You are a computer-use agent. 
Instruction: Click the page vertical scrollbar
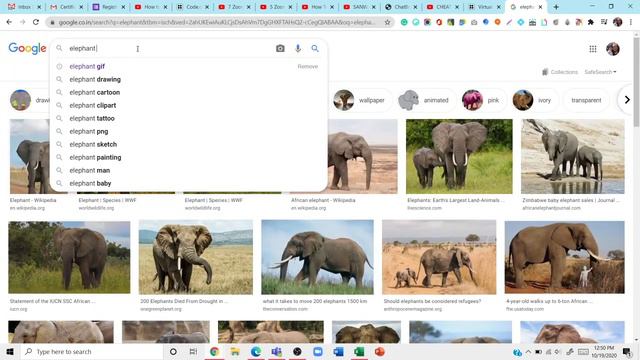coord(636,82)
